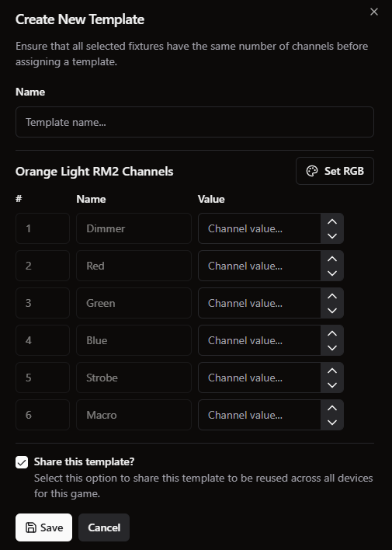The height and width of the screenshot is (550, 392).
Task: Save the new template
Action: pyautogui.click(x=43, y=527)
